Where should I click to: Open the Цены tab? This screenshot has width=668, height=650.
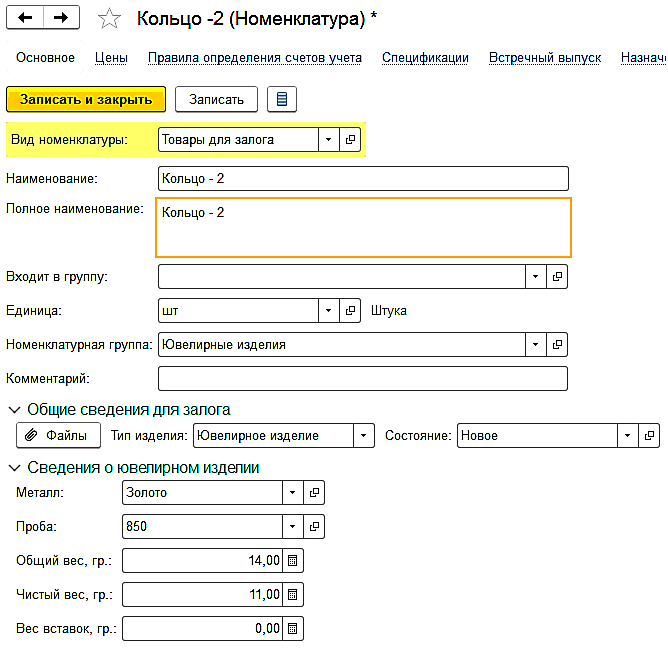111,58
